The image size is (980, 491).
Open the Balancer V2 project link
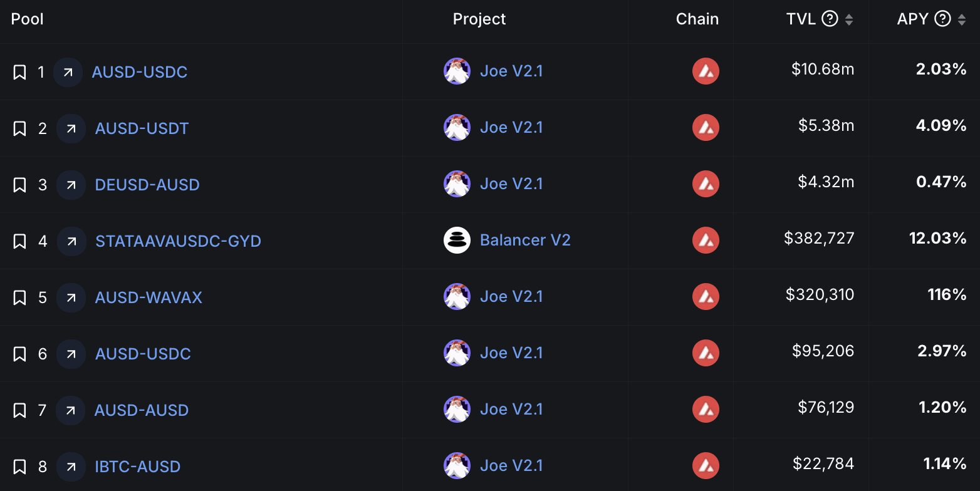(x=525, y=240)
